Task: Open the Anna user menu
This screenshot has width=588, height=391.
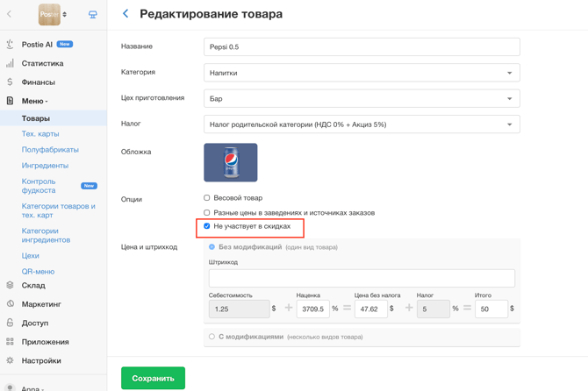Action: pos(32,388)
